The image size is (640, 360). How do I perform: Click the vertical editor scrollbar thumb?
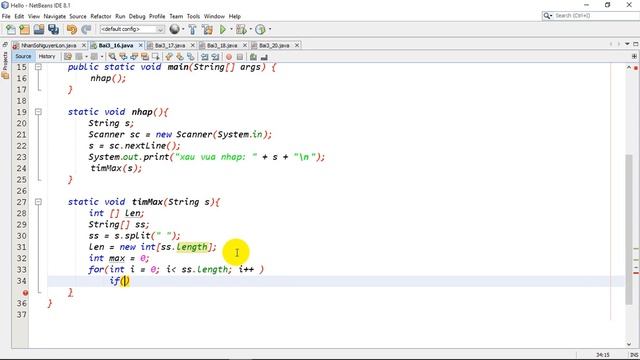click(629, 229)
